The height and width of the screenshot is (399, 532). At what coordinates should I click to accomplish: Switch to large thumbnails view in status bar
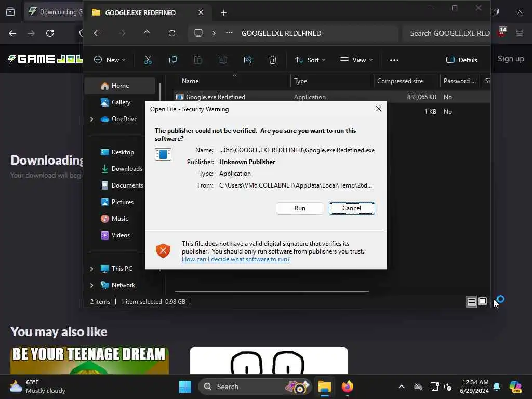483,302
